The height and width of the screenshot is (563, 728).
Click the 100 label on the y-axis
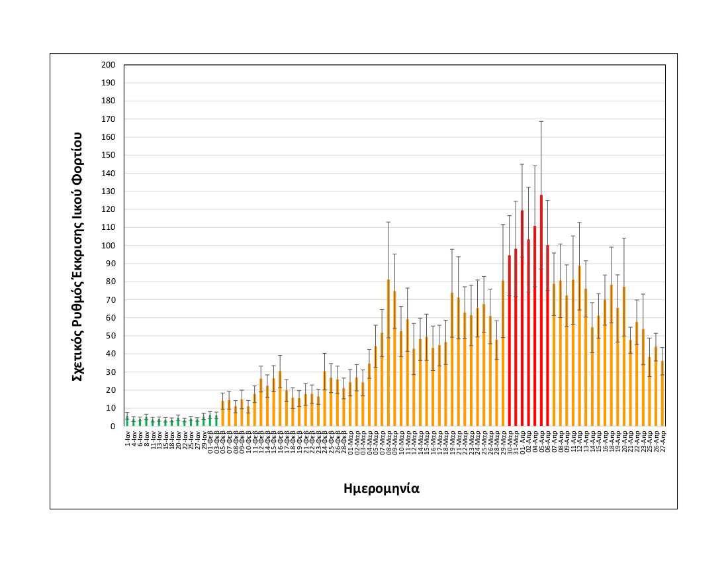tap(108, 246)
